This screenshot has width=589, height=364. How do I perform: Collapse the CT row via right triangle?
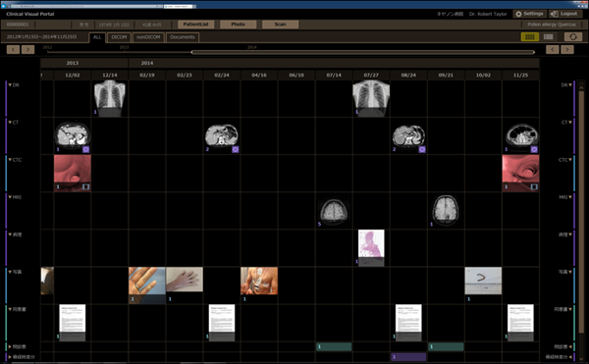point(570,123)
